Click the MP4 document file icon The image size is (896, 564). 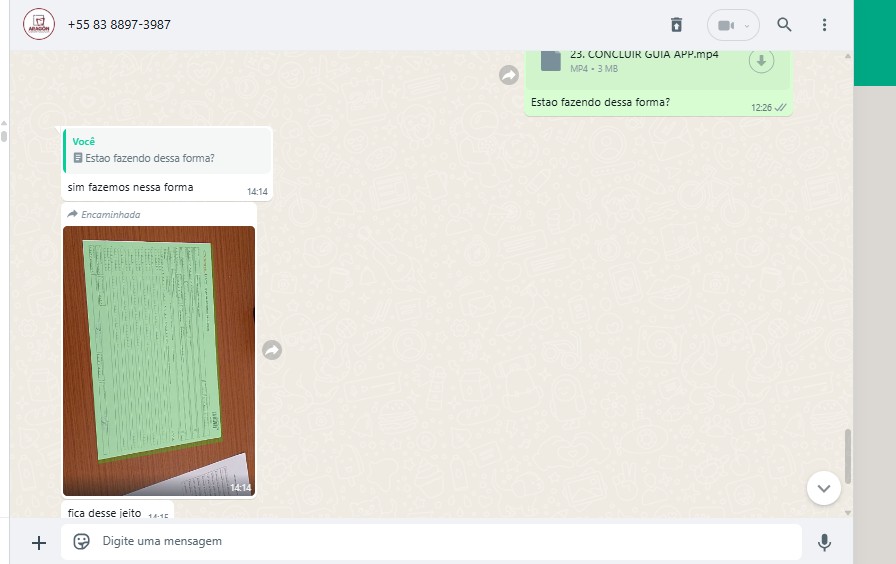point(551,61)
